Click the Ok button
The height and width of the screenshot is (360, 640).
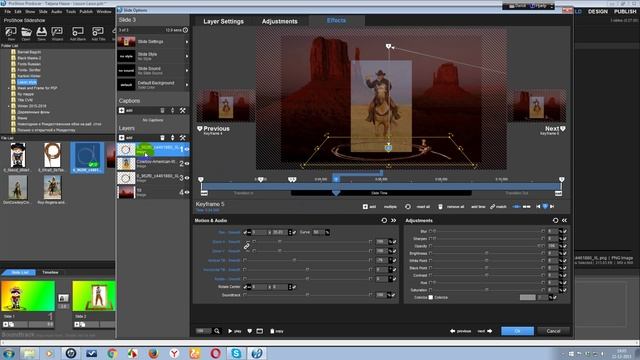517,331
